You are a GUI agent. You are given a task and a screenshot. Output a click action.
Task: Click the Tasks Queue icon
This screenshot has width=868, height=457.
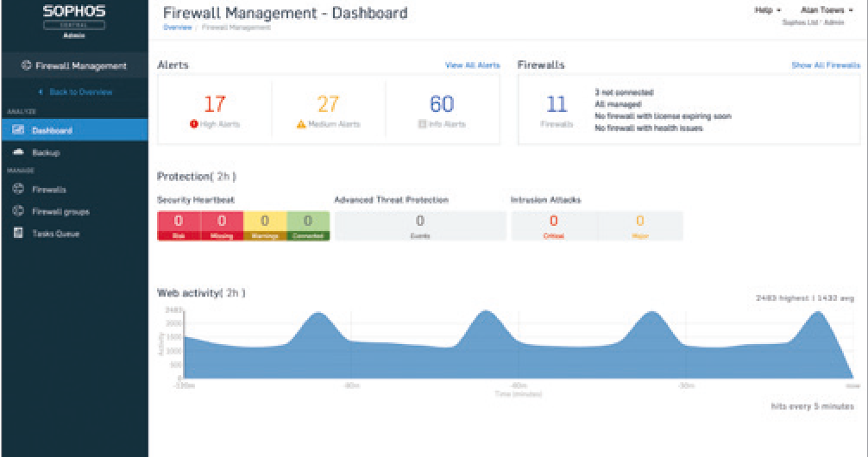point(17,234)
